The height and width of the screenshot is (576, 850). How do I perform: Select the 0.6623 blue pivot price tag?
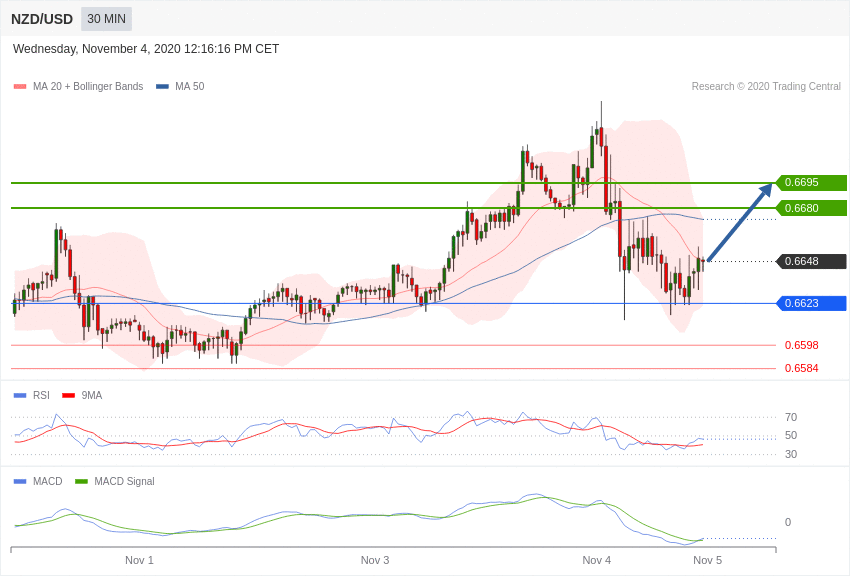tap(811, 303)
